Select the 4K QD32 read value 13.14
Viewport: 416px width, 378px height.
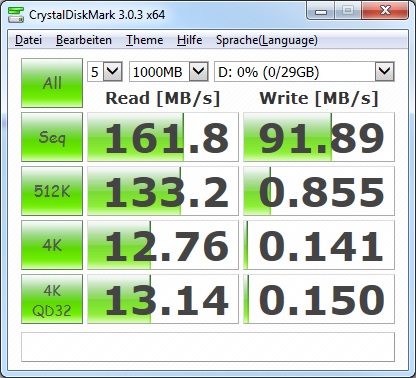[x=163, y=299]
